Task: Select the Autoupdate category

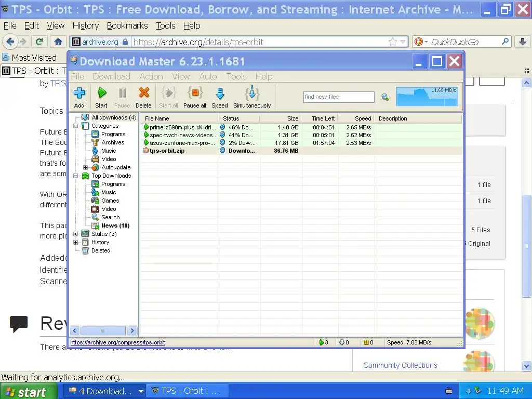Action: (x=116, y=167)
